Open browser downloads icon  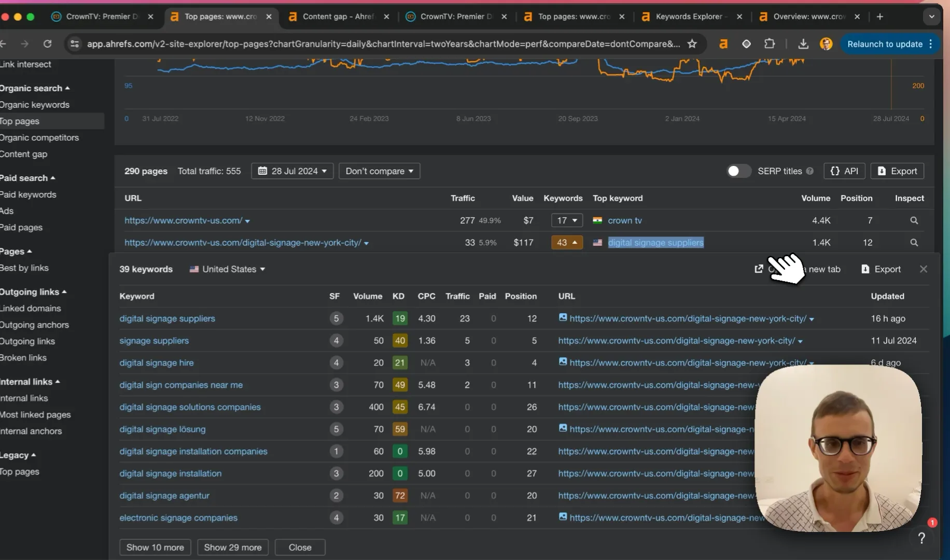[x=803, y=44]
